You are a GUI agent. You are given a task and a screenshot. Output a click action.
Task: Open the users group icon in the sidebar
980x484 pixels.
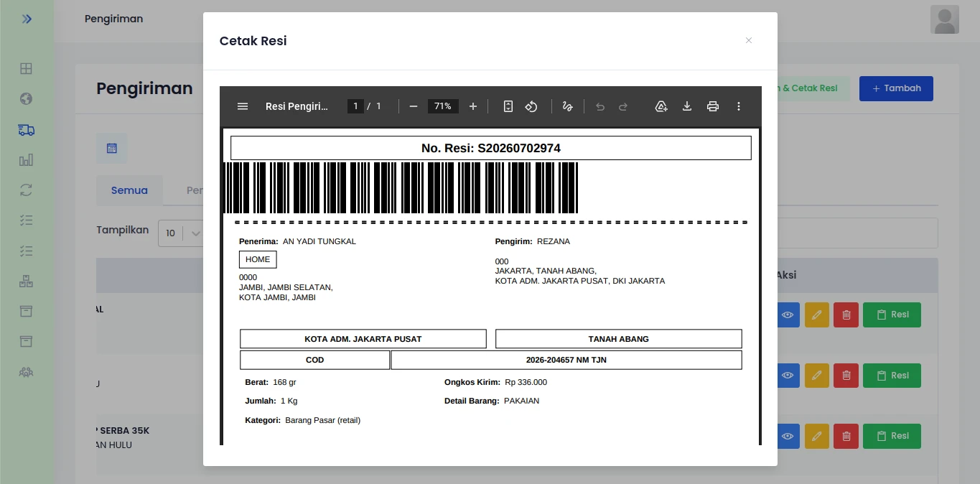coord(26,372)
